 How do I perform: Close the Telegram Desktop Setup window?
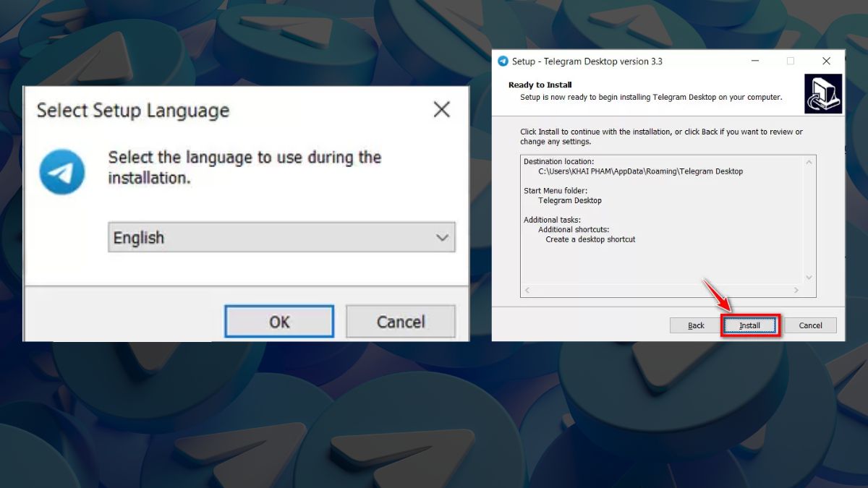point(826,61)
